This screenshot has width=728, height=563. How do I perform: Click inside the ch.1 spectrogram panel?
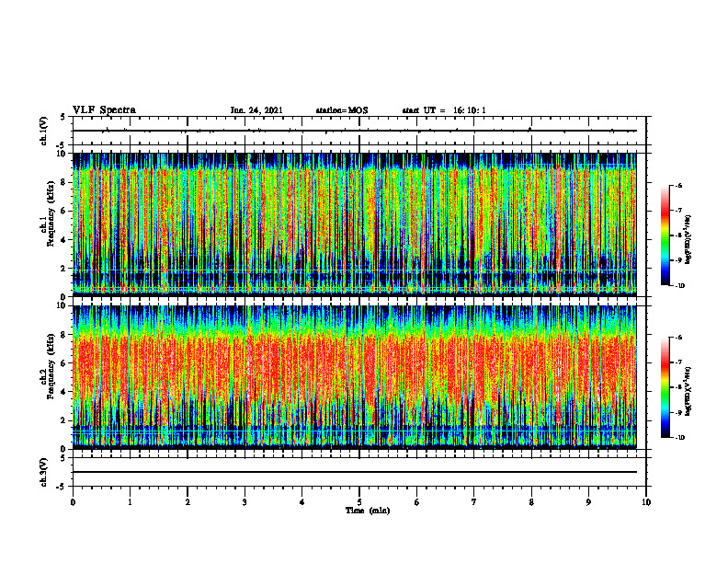[x=355, y=224]
